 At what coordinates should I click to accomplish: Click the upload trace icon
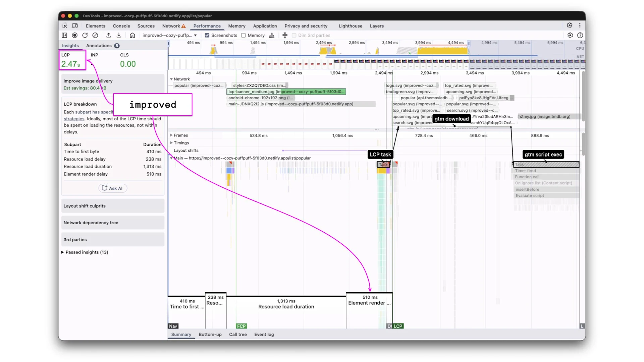[x=109, y=35]
